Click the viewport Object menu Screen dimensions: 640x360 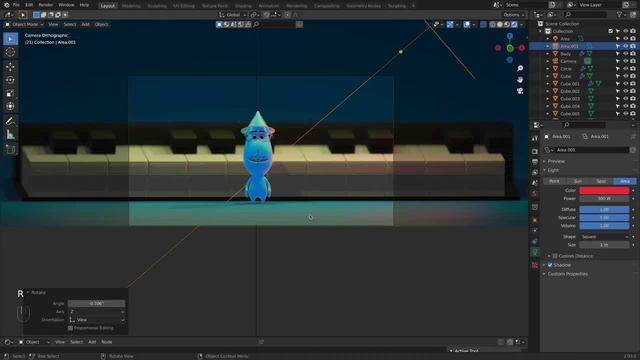[x=101, y=24]
